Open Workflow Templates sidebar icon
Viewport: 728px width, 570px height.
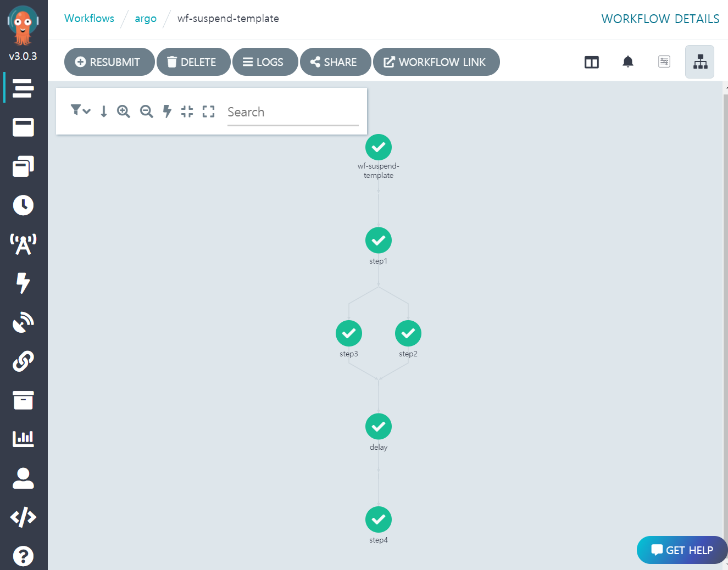pos(23,127)
